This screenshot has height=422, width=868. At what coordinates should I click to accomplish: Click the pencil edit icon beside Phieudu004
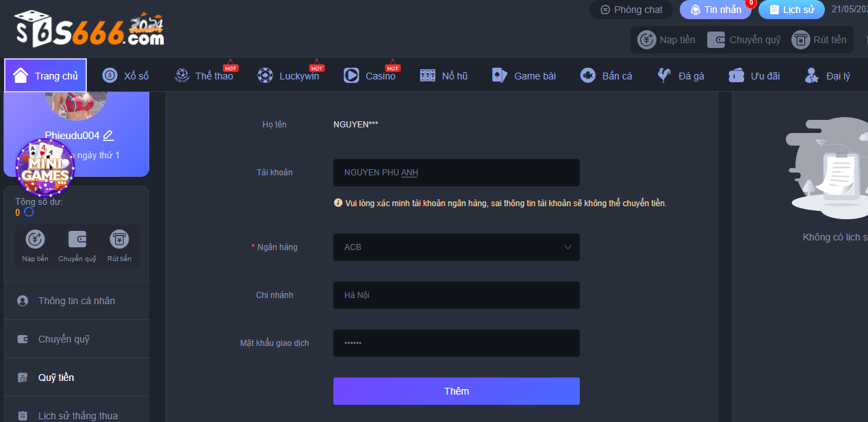108,136
